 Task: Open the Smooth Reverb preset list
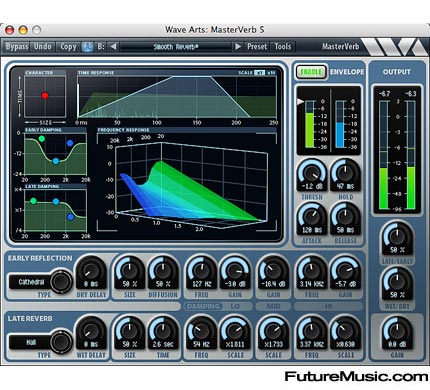click(176, 47)
